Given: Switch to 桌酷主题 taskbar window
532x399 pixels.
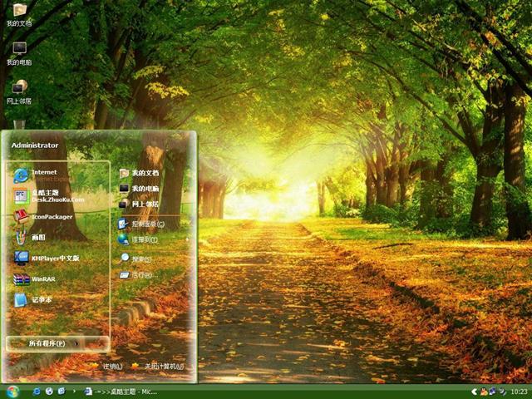Looking at the screenshot, I should tap(121, 392).
